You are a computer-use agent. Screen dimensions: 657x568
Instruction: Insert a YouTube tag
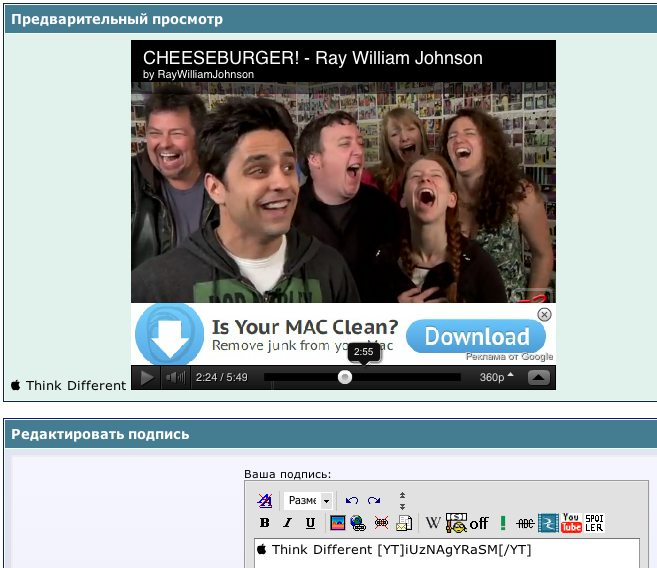click(571, 523)
